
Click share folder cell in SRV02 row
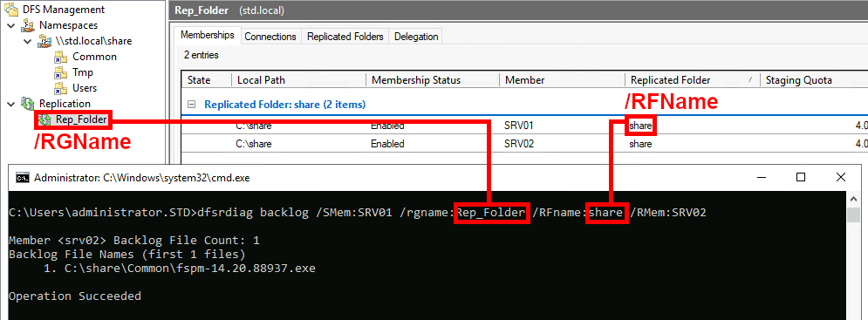click(641, 144)
